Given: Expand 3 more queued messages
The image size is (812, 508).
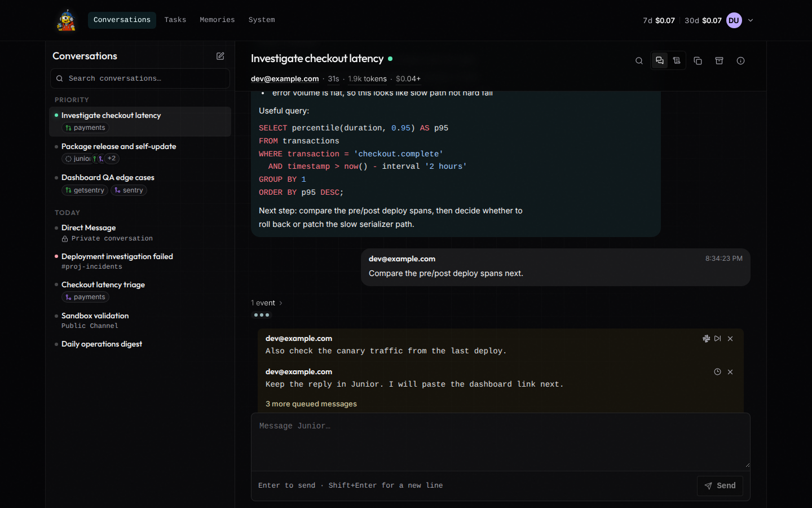Looking at the screenshot, I should (311, 404).
